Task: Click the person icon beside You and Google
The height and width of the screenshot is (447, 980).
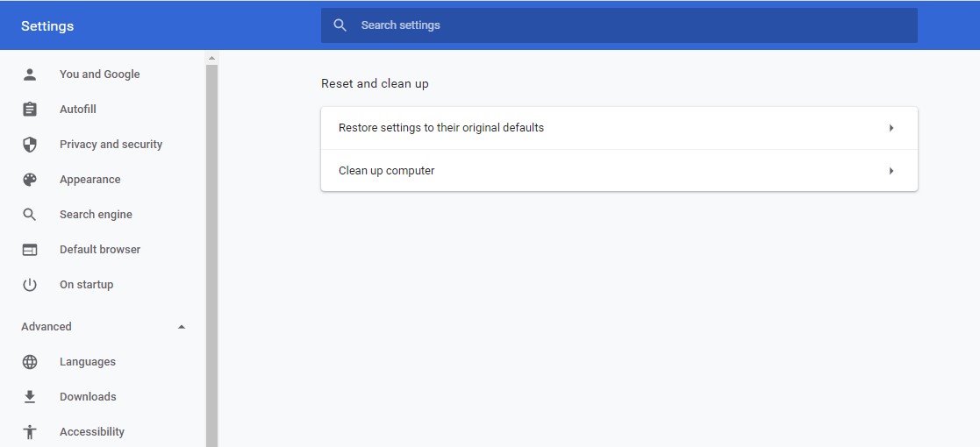Action: pyautogui.click(x=30, y=74)
